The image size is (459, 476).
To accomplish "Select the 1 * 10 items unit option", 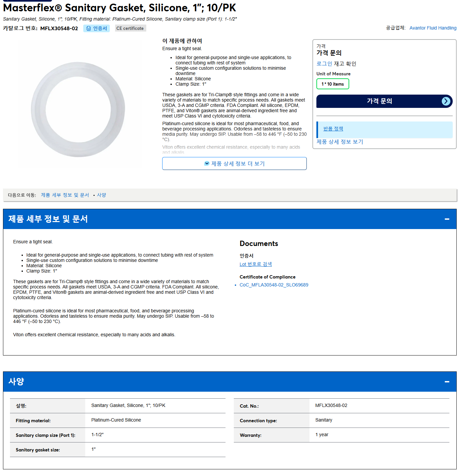I will (x=333, y=84).
